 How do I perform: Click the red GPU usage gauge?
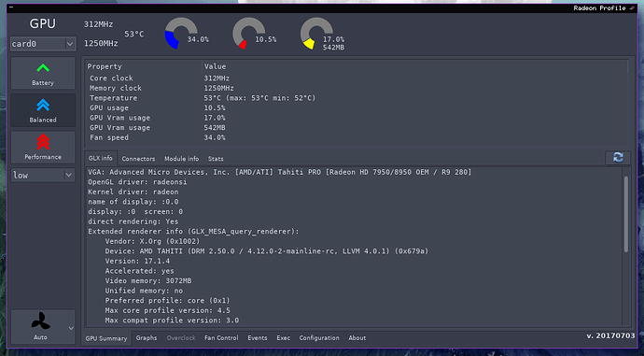(249, 34)
